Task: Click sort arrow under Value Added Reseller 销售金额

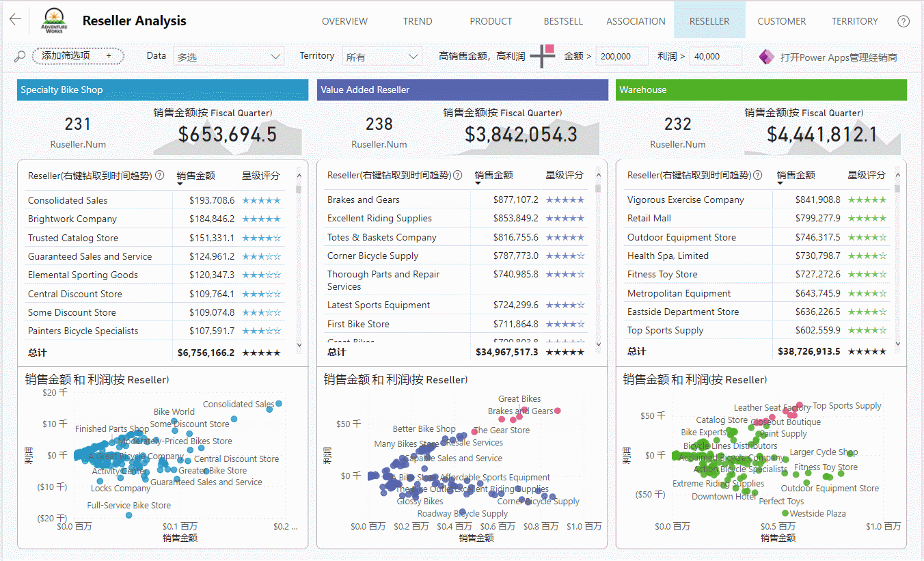Action: pos(478,183)
